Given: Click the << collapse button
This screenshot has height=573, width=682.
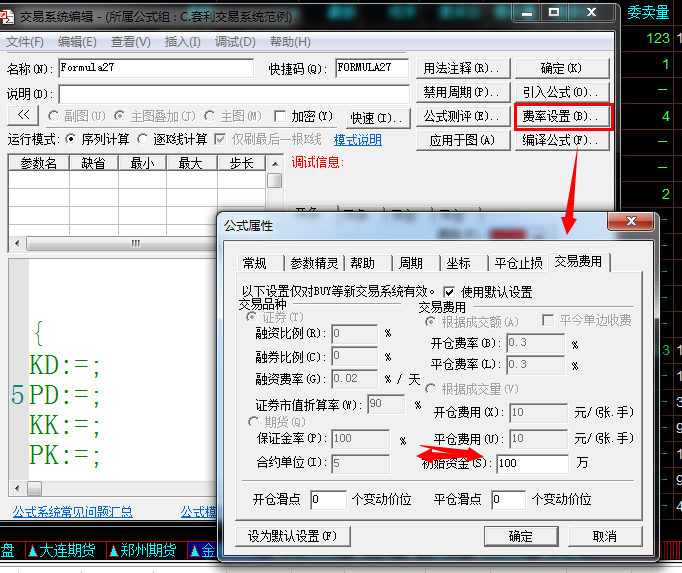Looking at the screenshot, I should click(23, 116).
